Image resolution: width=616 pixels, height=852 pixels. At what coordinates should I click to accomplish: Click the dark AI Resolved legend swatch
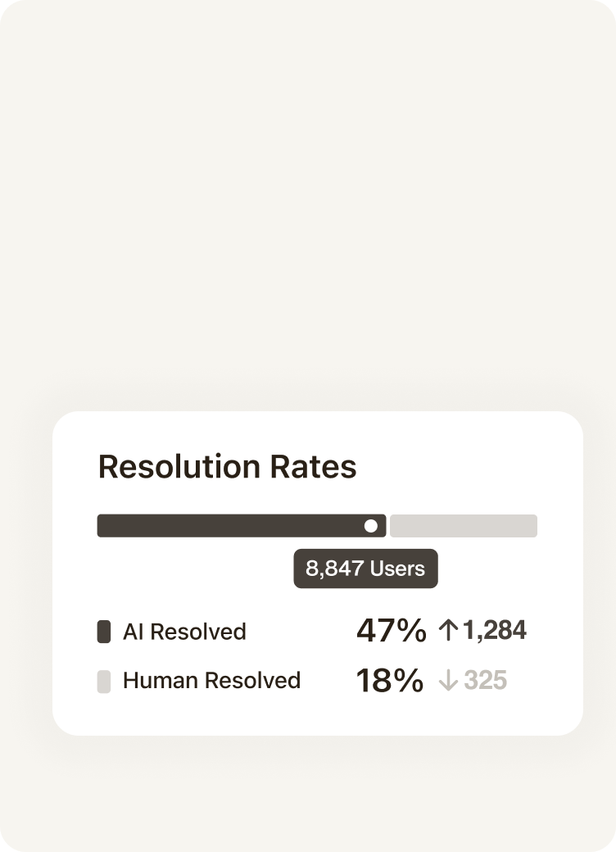tap(104, 632)
